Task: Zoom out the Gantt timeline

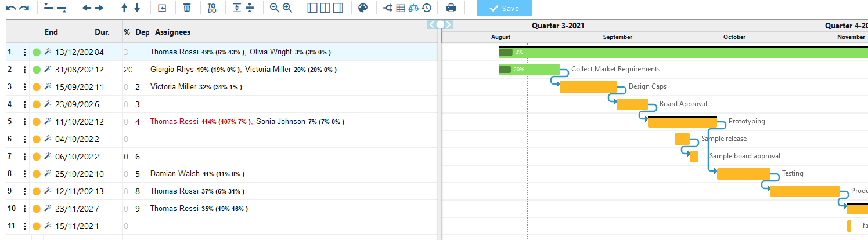Action: pyautogui.click(x=275, y=8)
